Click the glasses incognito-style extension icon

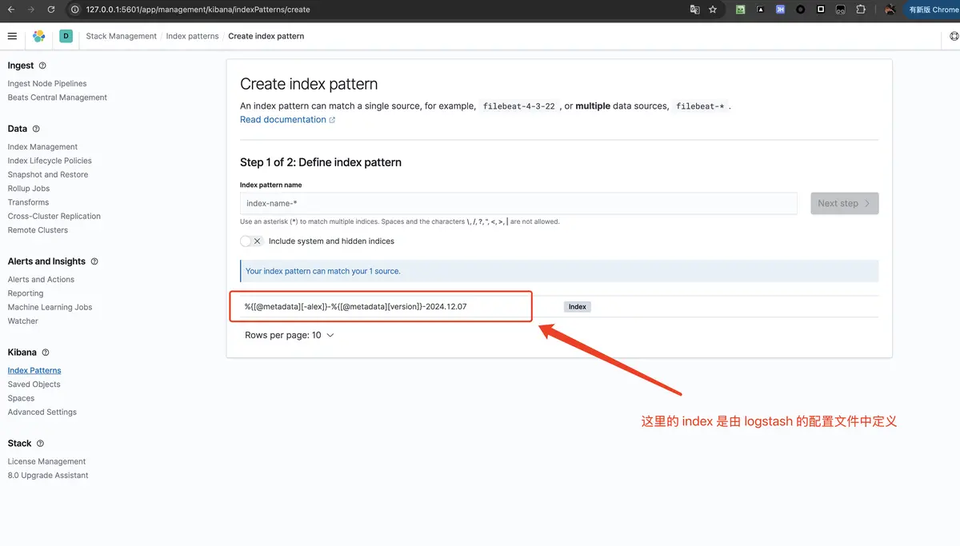841,9
